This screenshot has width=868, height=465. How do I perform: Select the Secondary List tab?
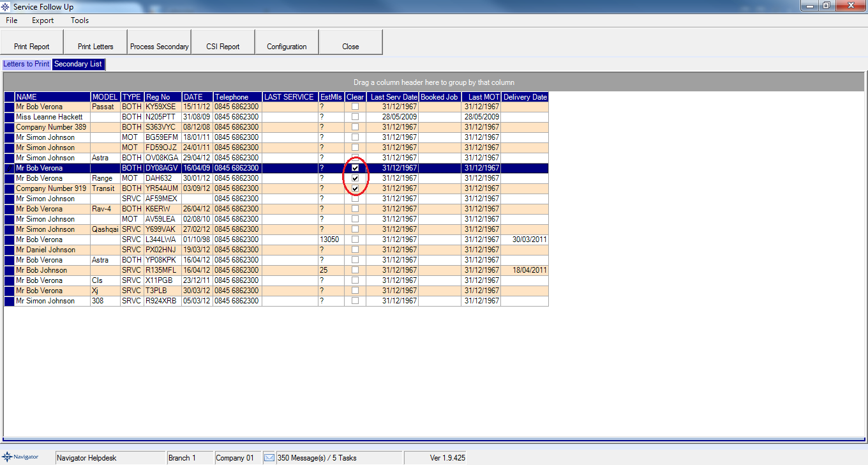78,64
